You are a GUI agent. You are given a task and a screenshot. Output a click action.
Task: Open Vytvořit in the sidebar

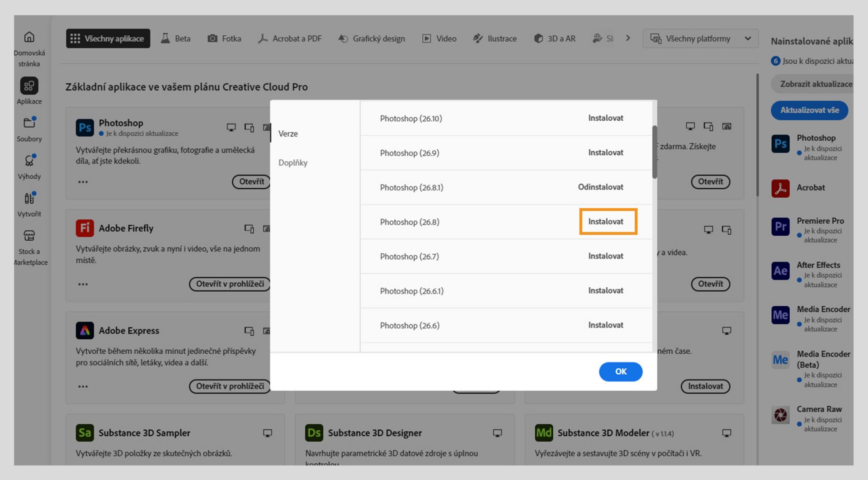(29, 198)
